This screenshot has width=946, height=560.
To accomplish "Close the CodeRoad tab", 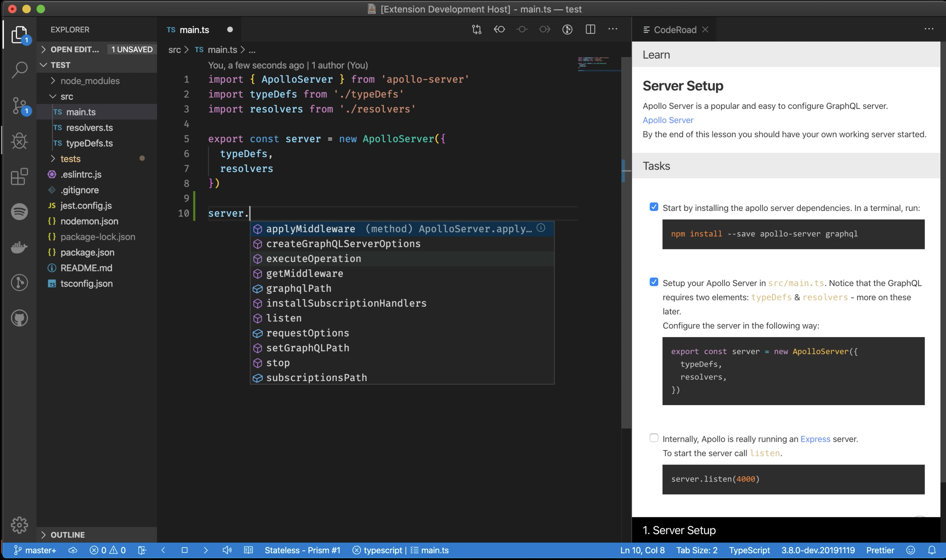I will (705, 29).
